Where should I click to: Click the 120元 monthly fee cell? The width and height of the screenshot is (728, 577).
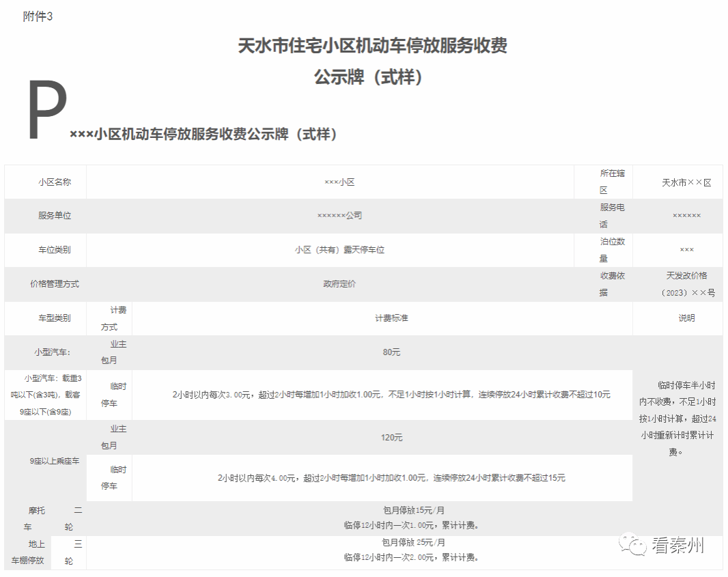coord(391,438)
